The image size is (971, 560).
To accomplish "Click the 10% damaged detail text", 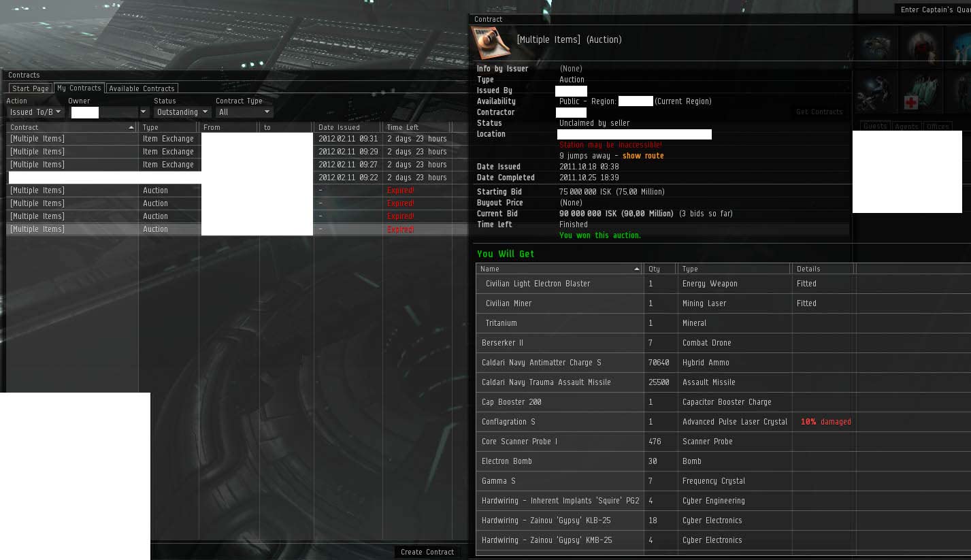I will coord(825,422).
